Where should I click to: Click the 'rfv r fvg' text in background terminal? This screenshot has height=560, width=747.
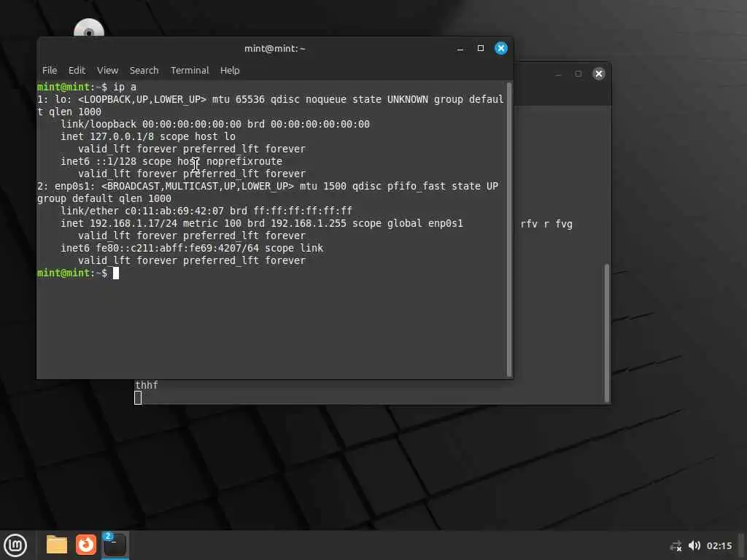click(x=546, y=224)
